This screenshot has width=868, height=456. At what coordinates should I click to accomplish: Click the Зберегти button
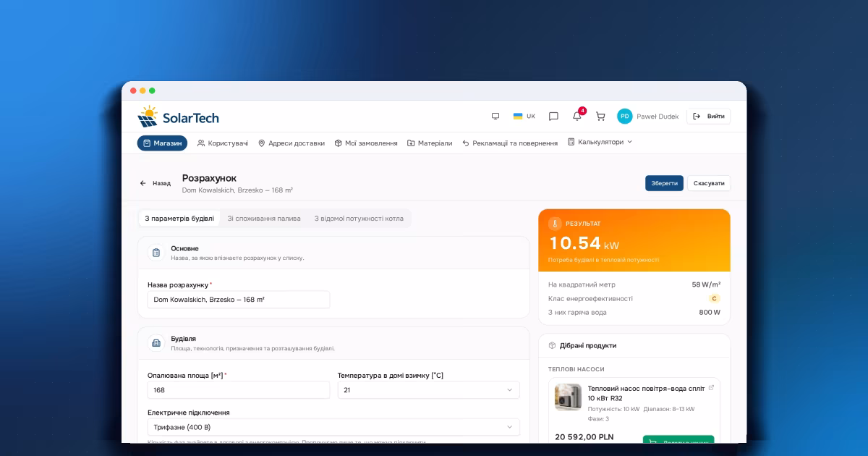click(x=664, y=183)
